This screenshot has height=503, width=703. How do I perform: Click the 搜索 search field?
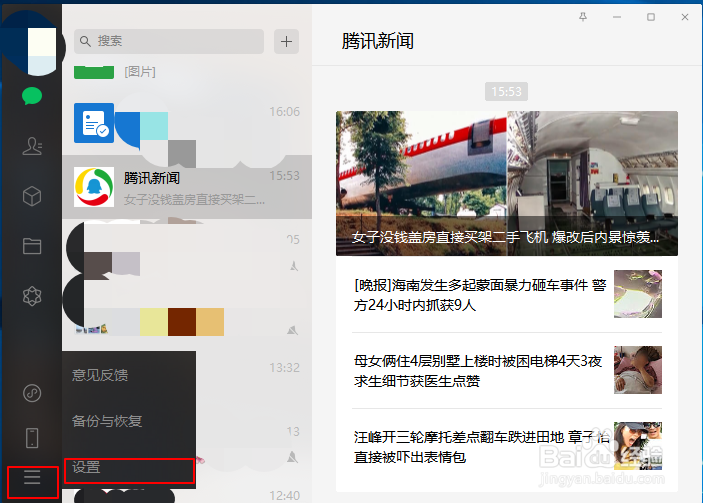pos(169,41)
